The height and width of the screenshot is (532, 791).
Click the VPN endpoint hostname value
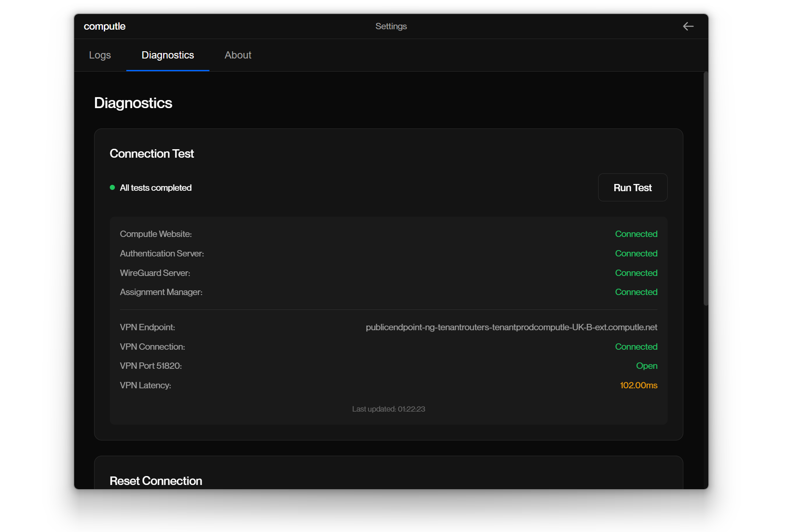[511, 327]
